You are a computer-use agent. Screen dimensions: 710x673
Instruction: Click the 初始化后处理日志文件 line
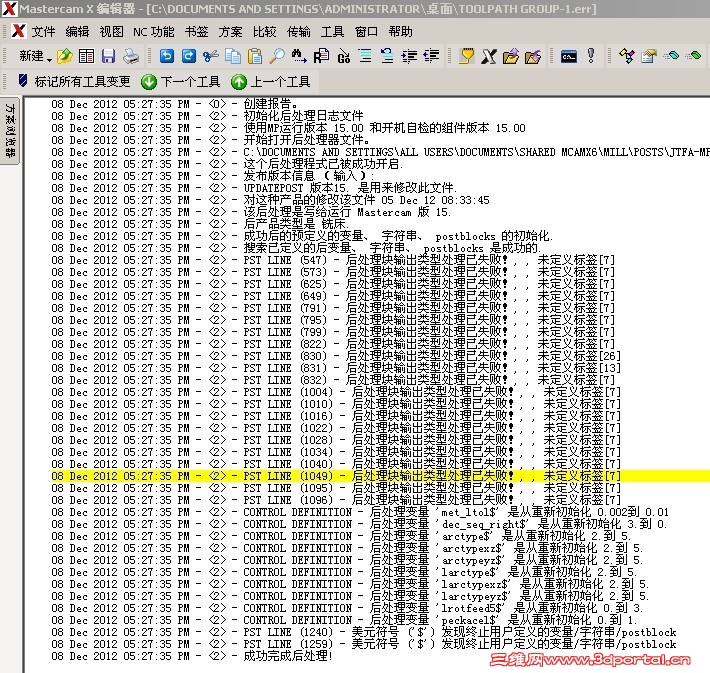point(207,116)
